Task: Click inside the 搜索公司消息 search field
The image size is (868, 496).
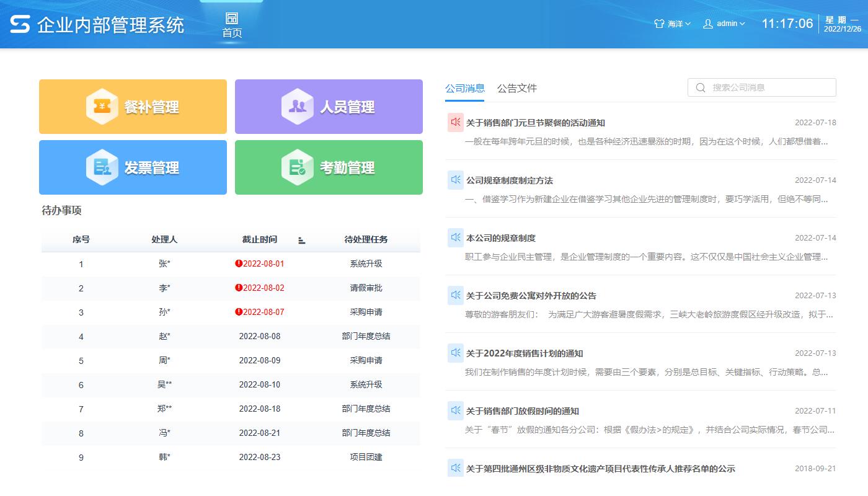Action: (x=763, y=87)
